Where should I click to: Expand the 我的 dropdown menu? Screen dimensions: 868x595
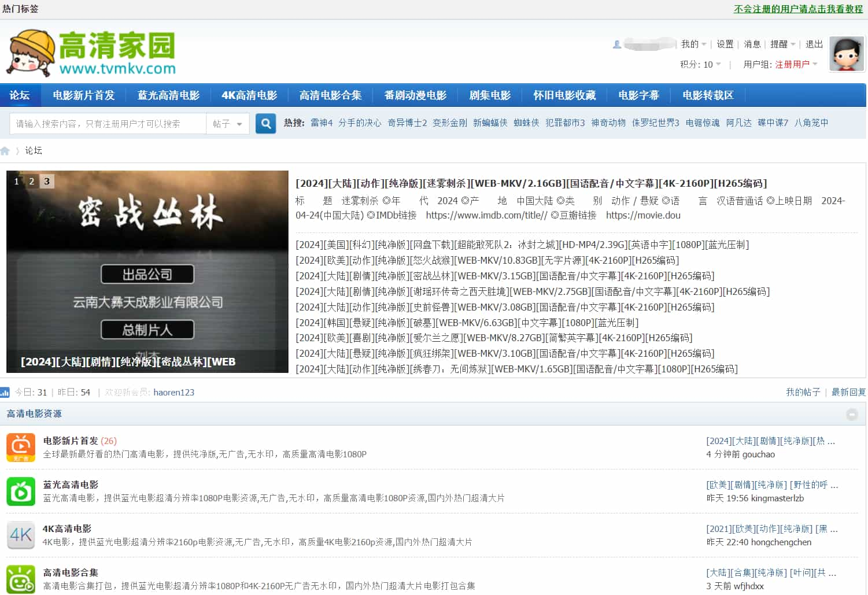(693, 44)
